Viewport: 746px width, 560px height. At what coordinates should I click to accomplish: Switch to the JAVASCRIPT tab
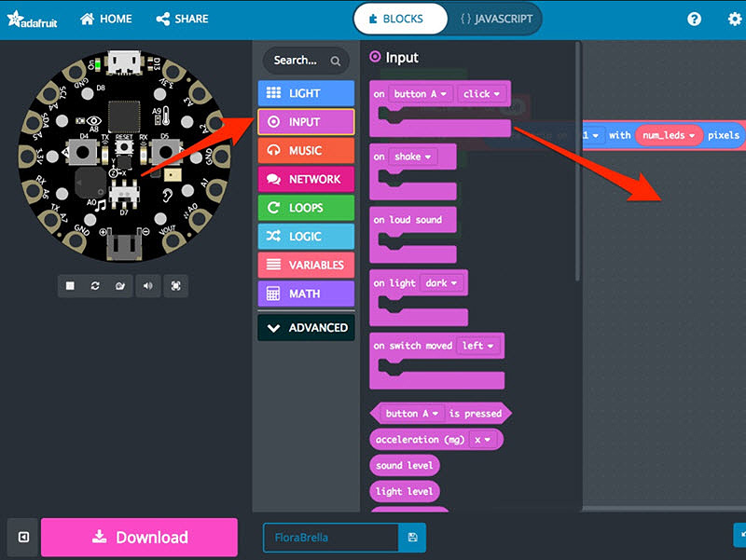pyautogui.click(x=495, y=18)
